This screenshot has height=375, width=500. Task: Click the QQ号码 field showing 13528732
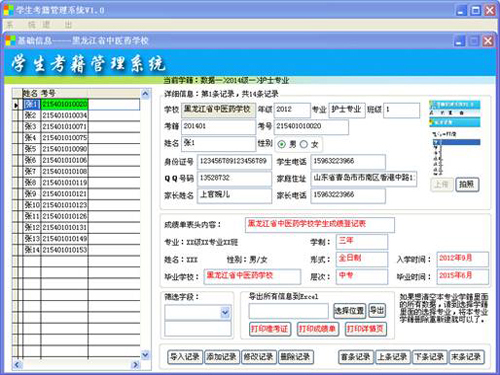tap(234, 178)
